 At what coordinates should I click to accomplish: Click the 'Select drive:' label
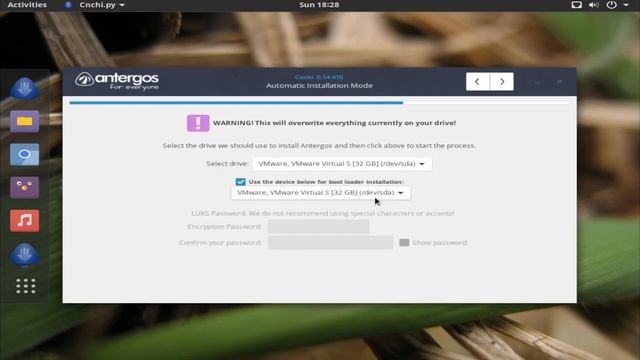(227, 164)
